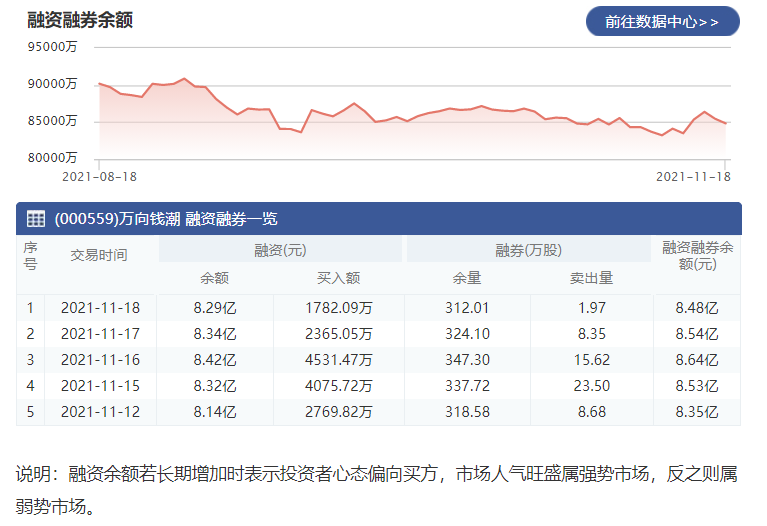Click the 说明 explanation paragraph
767x526 pixels.
click(376, 490)
